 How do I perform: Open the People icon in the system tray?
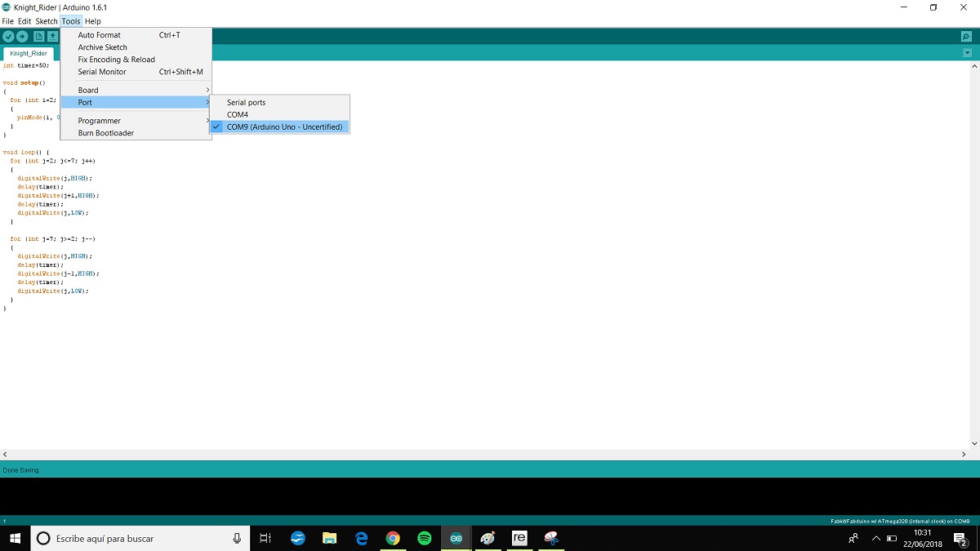853,538
